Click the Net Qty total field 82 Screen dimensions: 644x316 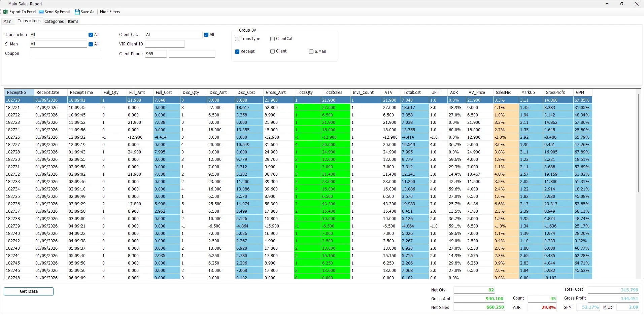(474, 290)
